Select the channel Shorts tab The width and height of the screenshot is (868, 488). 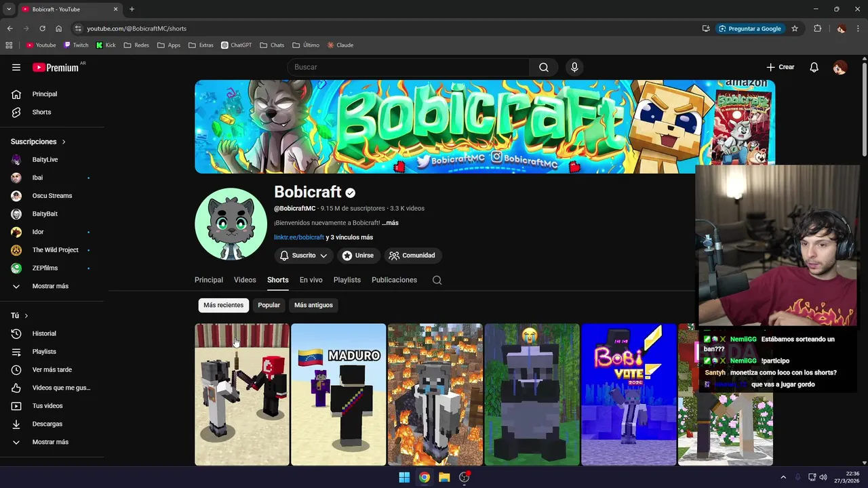tap(277, 280)
